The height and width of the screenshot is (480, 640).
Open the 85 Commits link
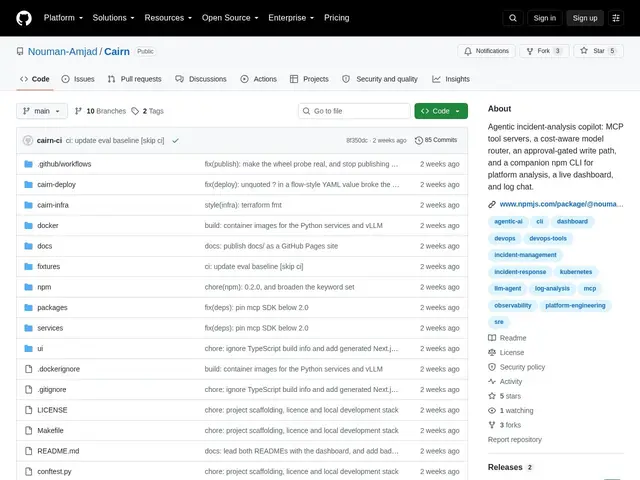tap(436, 140)
